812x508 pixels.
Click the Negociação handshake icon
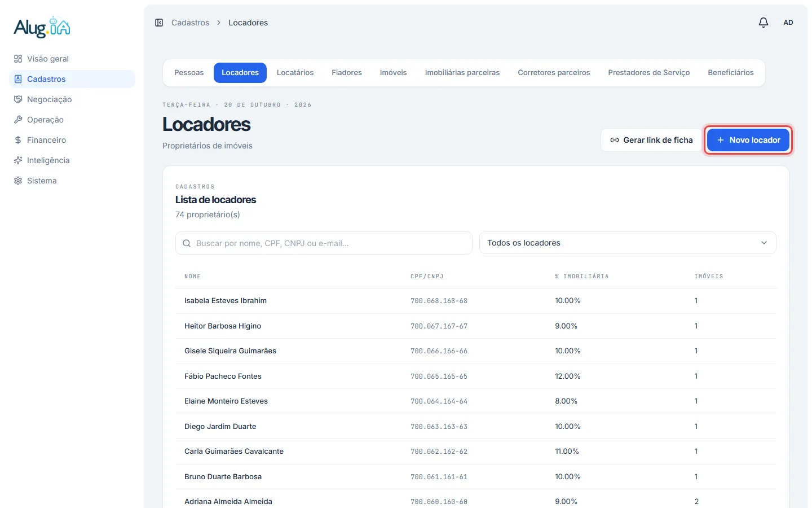tap(18, 99)
